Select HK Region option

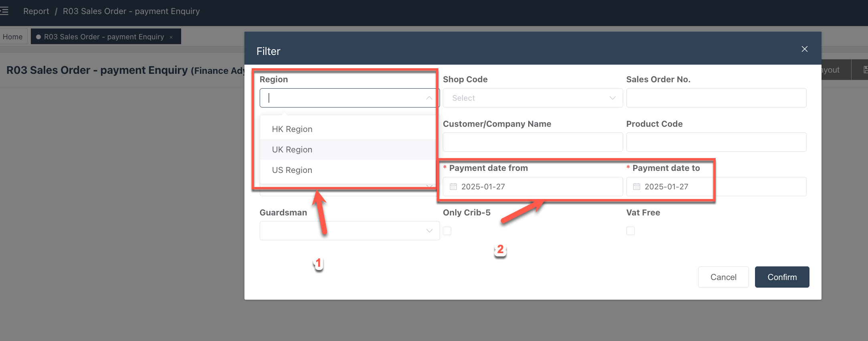[x=292, y=129]
